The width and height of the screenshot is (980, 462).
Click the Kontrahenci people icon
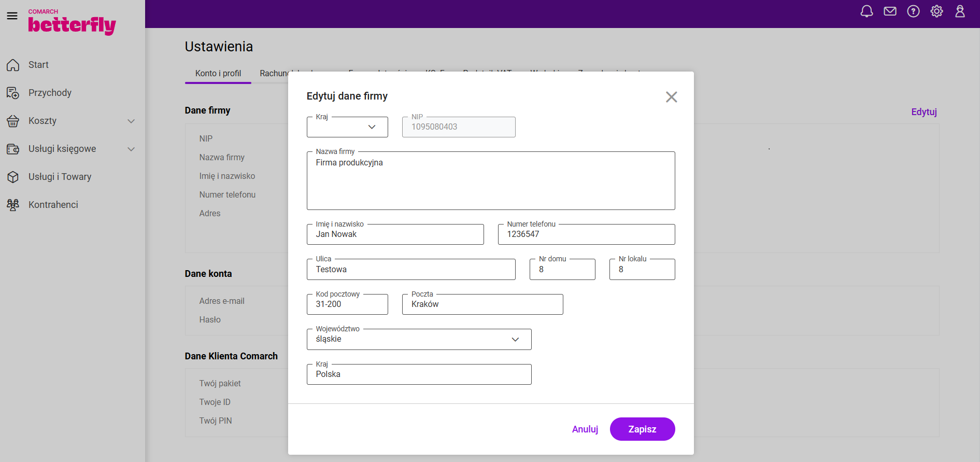point(13,205)
